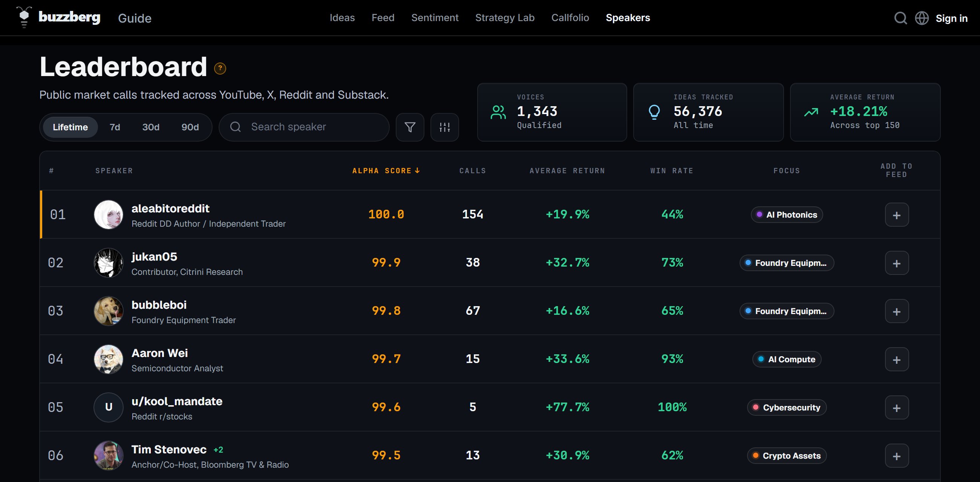The image size is (980, 482).
Task: Click bubbleboi's dog avatar
Action: [x=109, y=311]
